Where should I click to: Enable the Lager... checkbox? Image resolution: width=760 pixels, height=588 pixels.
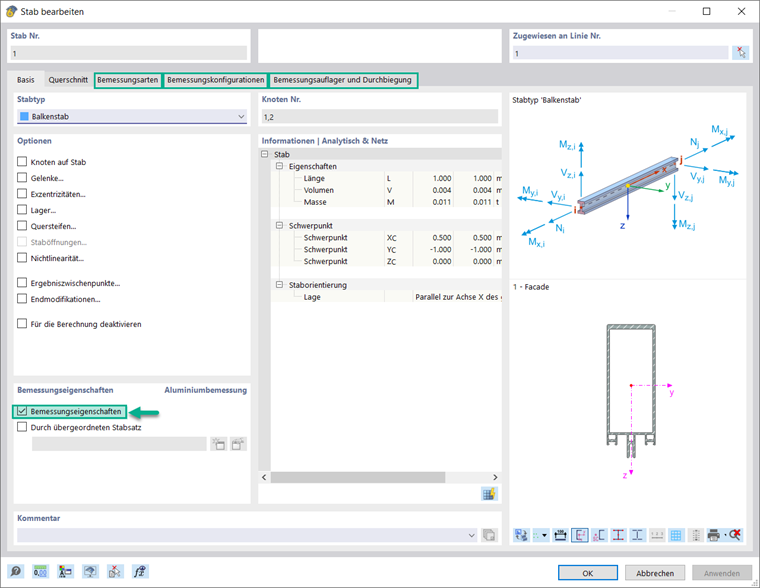click(x=22, y=209)
